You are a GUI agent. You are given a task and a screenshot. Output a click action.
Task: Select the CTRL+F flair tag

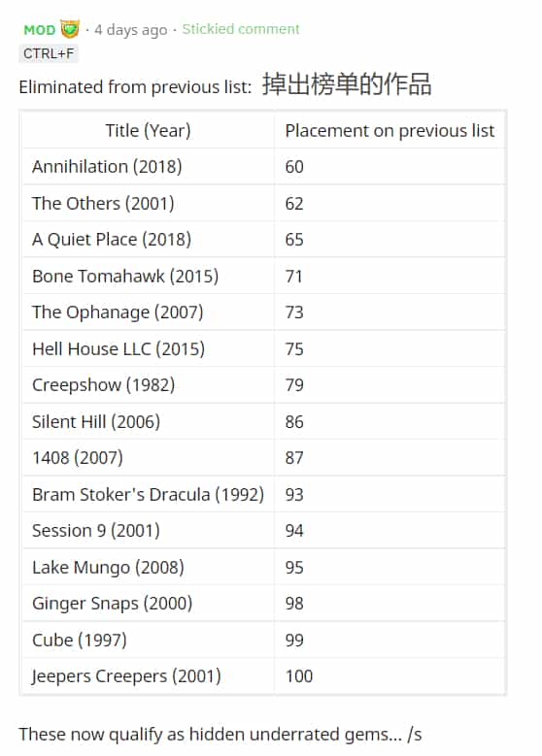49,53
